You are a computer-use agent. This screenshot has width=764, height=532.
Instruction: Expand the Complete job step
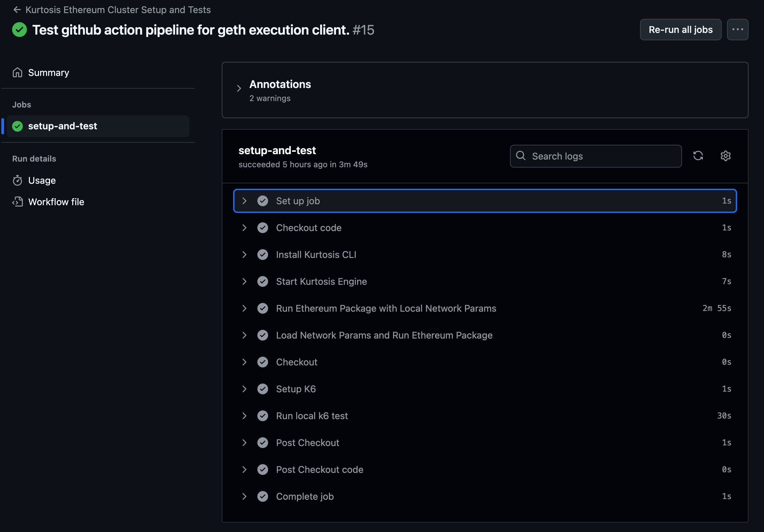[485, 496]
